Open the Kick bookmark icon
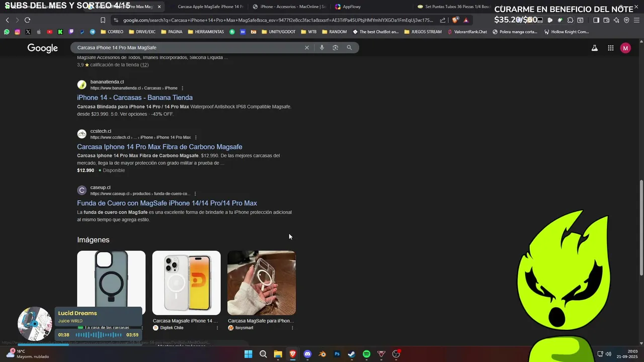This screenshot has height=362, width=644. pos(60,32)
